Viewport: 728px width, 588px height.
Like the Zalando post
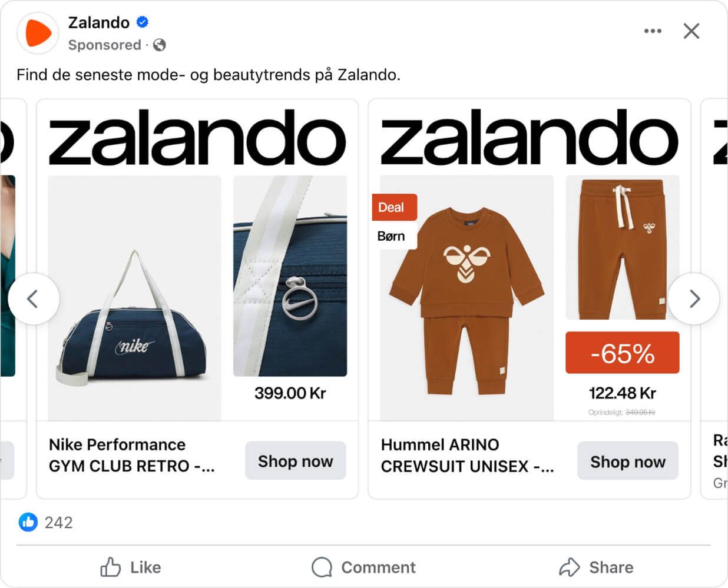[x=130, y=567]
